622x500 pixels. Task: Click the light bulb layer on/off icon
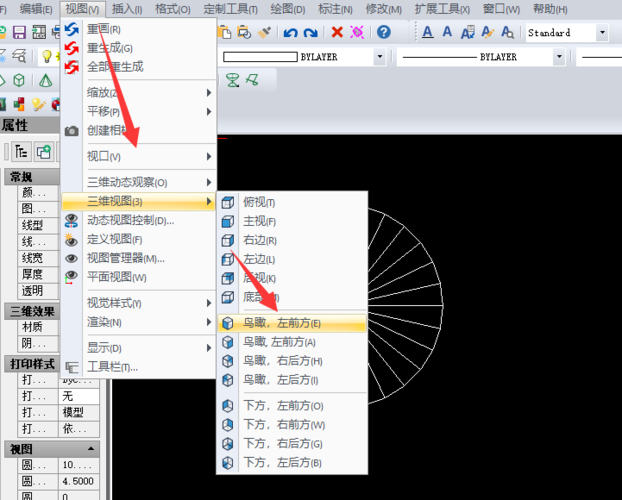[47, 56]
